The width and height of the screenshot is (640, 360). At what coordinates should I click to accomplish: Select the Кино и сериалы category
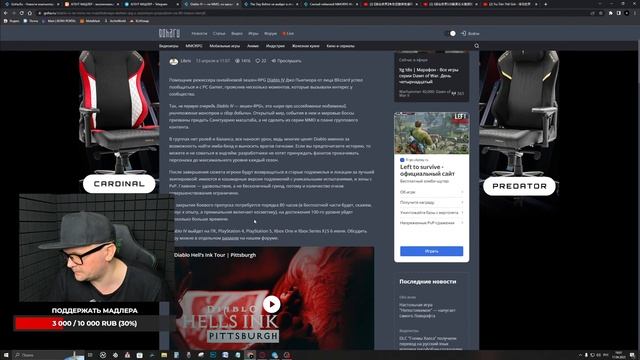[340, 46]
